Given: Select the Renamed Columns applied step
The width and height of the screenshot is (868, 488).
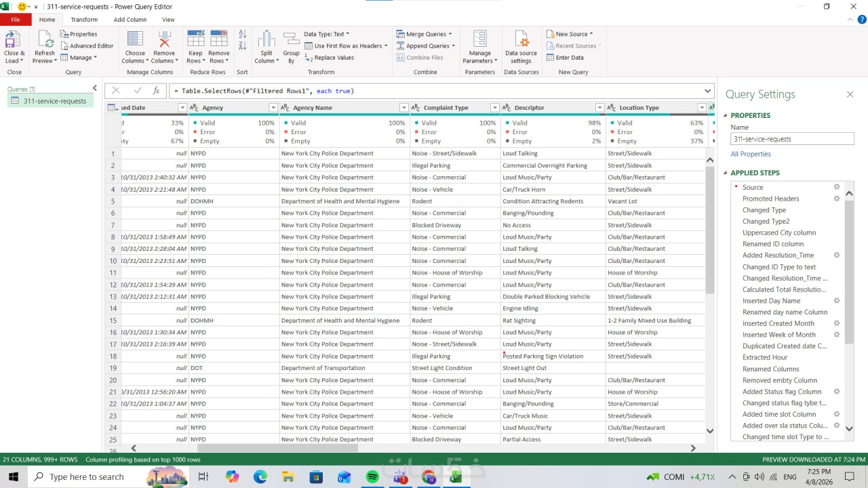Looking at the screenshot, I should click(771, 369).
